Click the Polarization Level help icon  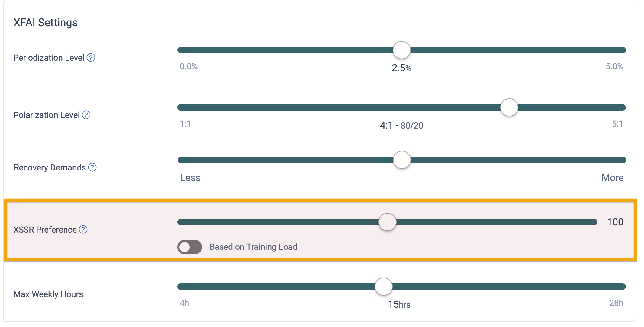pos(86,115)
